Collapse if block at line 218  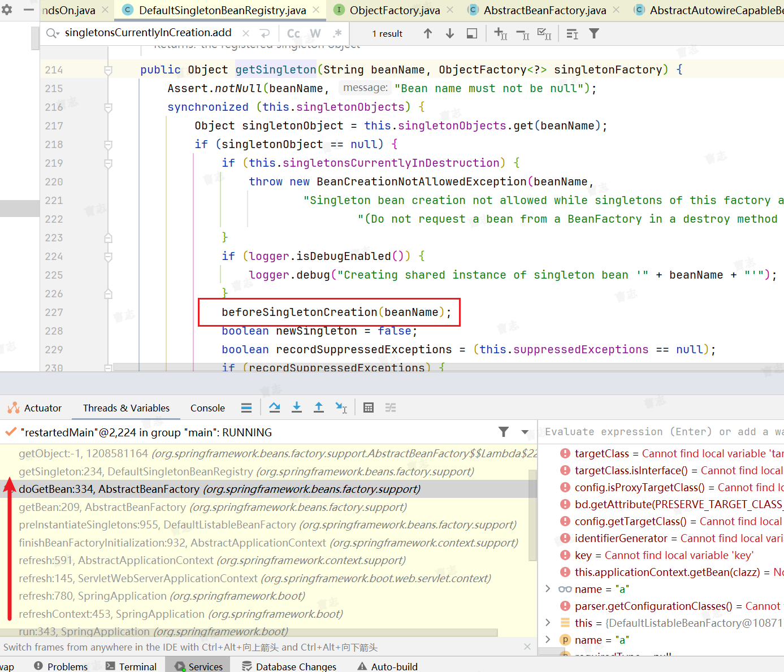pos(108,145)
